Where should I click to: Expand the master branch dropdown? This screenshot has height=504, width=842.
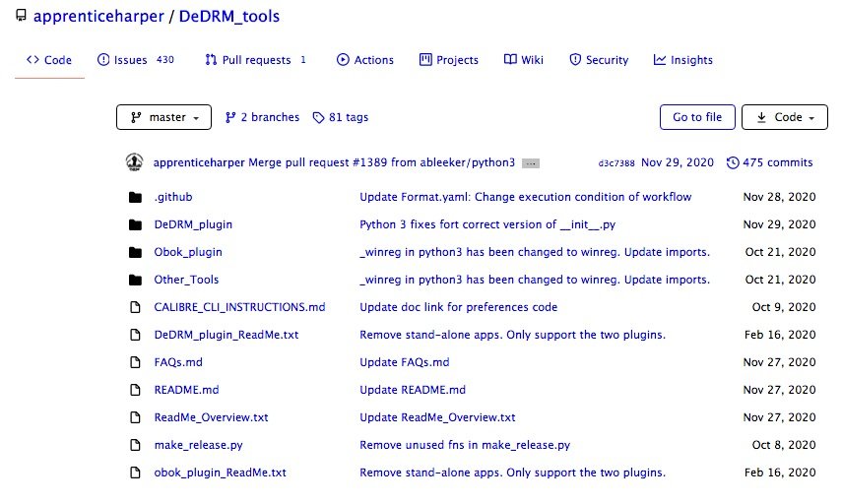pos(163,117)
